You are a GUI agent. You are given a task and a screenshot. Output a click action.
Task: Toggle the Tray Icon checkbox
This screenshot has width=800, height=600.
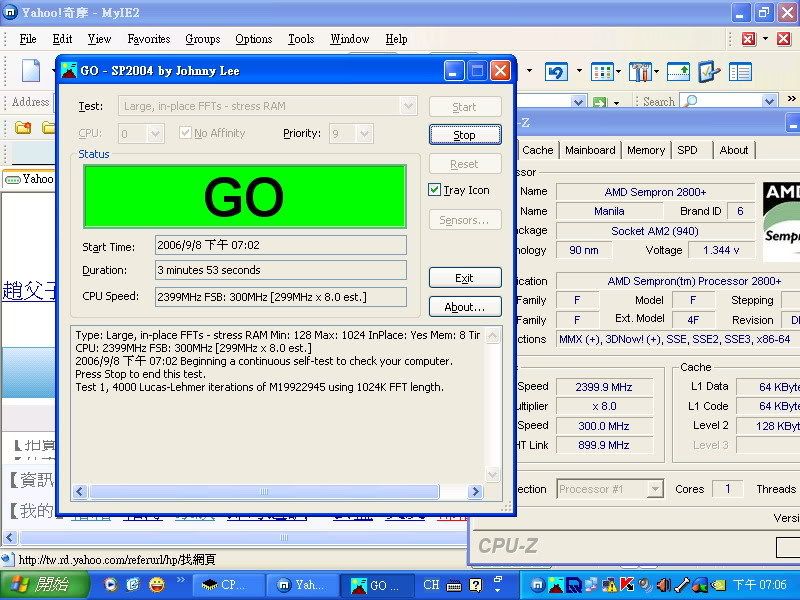click(x=434, y=190)
